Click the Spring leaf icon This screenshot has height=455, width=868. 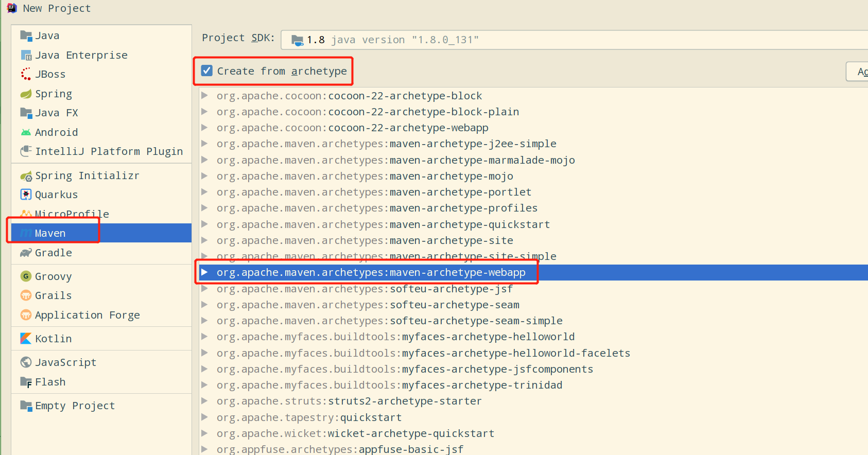26,94
